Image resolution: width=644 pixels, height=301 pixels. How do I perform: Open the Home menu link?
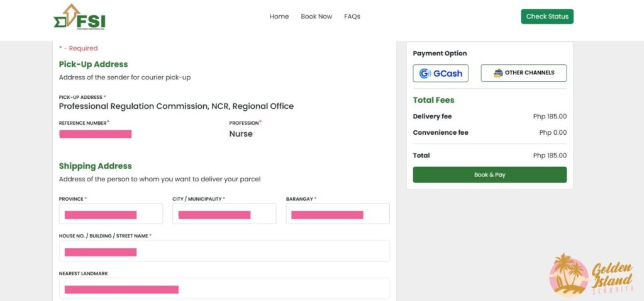pyautogui.click(x=279, y=16)
